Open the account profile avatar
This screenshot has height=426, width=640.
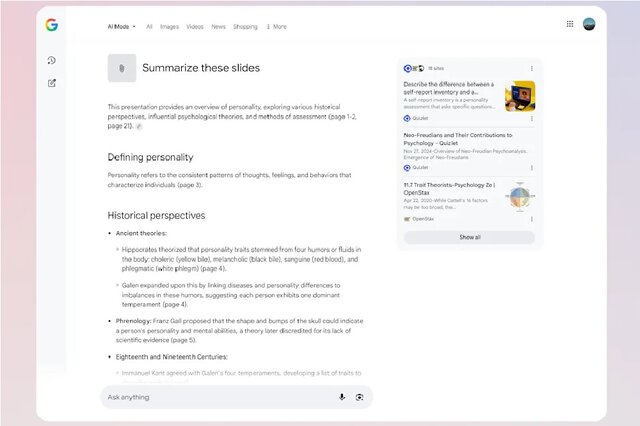tap(589, 24)
